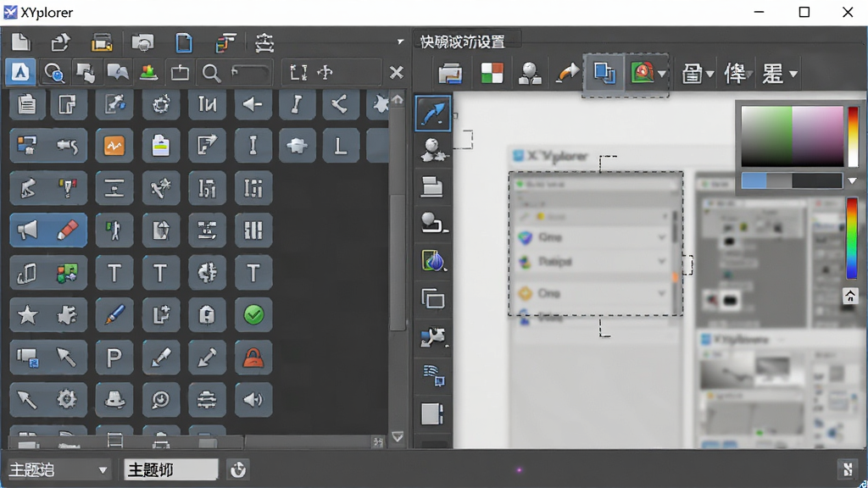Image resolution: width=868 pixels, height=488 pixels.
Task: Select the letter L icon
Action: [341, 146]
